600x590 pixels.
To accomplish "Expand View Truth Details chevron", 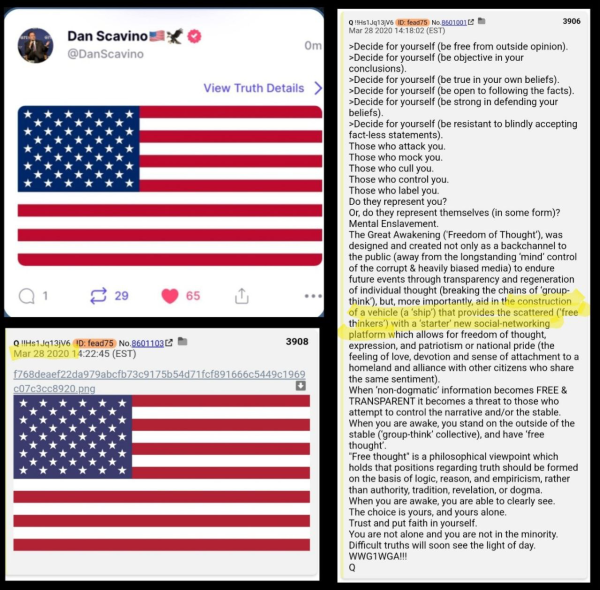I will (x=318, y=88).
